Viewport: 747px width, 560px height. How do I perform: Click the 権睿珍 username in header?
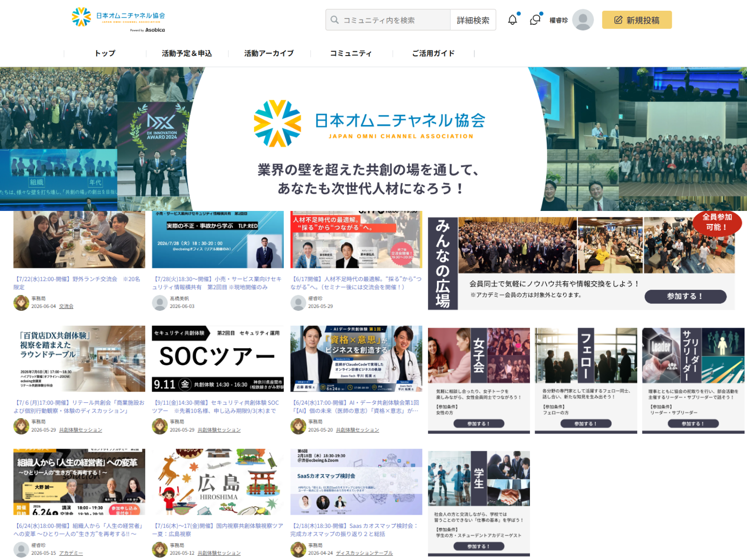coord(558,20)
